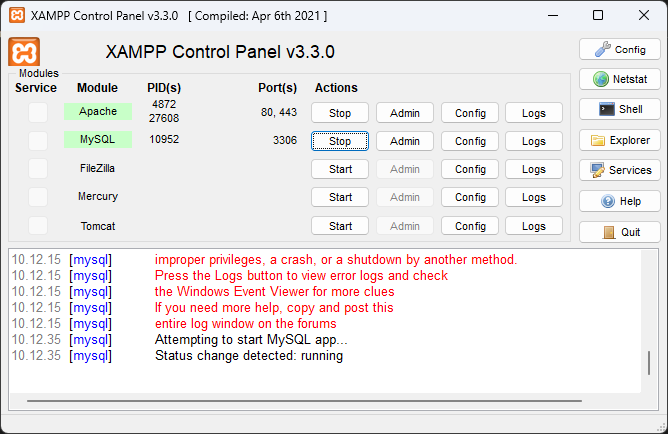View FileZilla Logs
668x434 pixels.
click(534, 169)
